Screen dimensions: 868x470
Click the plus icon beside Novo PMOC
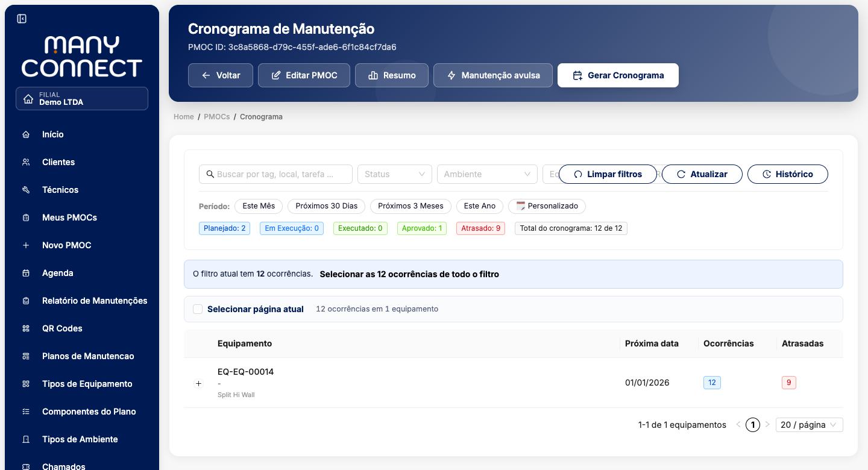click(x=26, y=245)
